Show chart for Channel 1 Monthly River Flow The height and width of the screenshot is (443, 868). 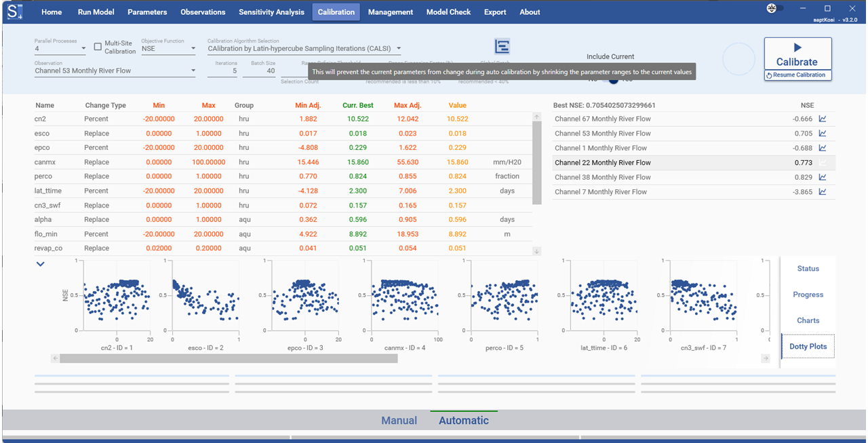point(822,148)
